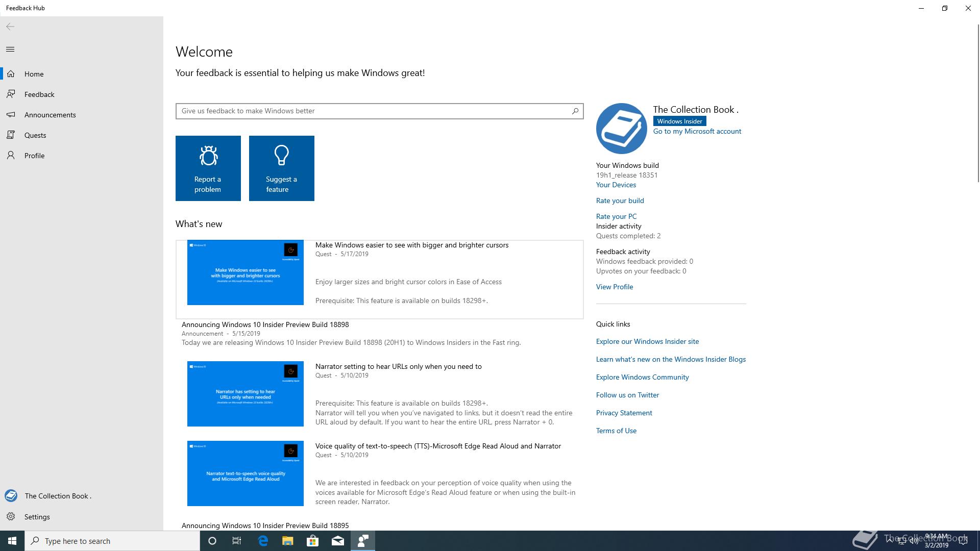Select Home in navigation pane
This screenshot has width=980, height=551.
click(82, 74)
